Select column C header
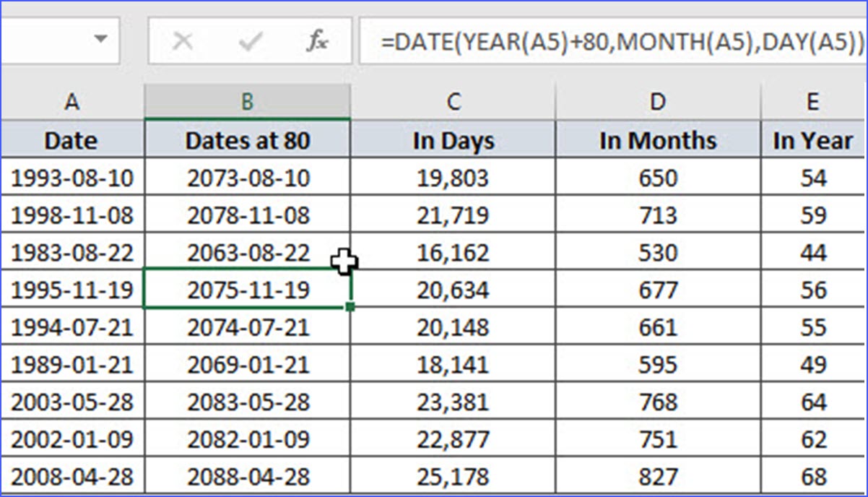 tap(453, 102)
